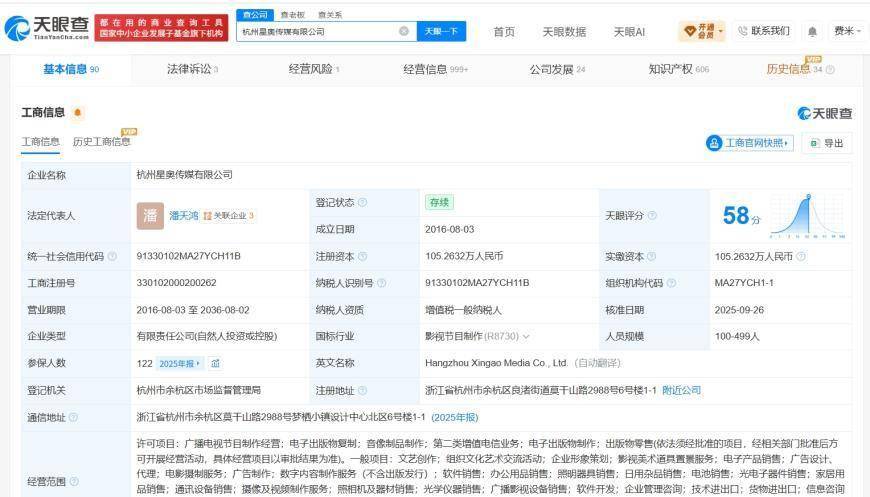Click the 潘 avatar of the legal representative

[150, 216]
